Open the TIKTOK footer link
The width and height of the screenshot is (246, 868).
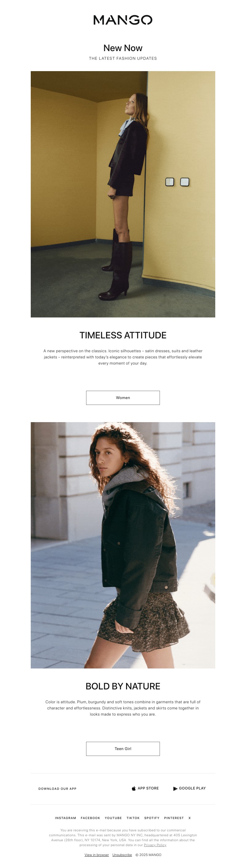[x=133, y=818]
